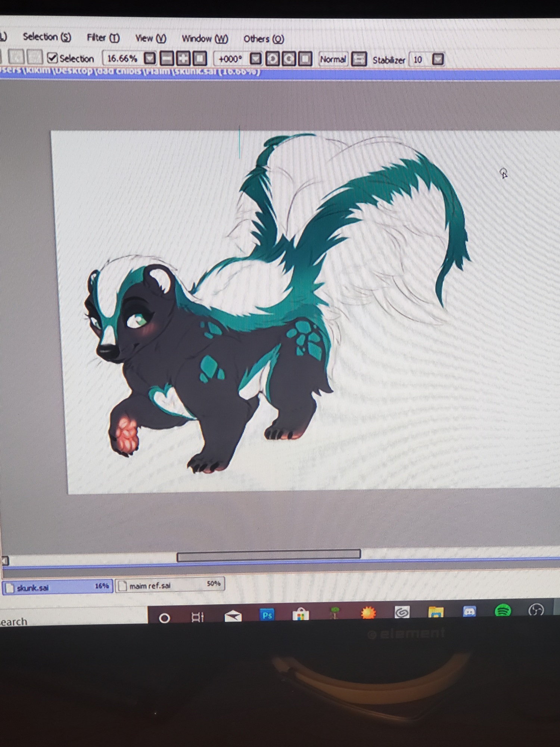The width and height of the screenshot is (560, 747).
Task: Switch to the maim ref.sai document tab
Action: pyautogui.click(x=170, y=586)
